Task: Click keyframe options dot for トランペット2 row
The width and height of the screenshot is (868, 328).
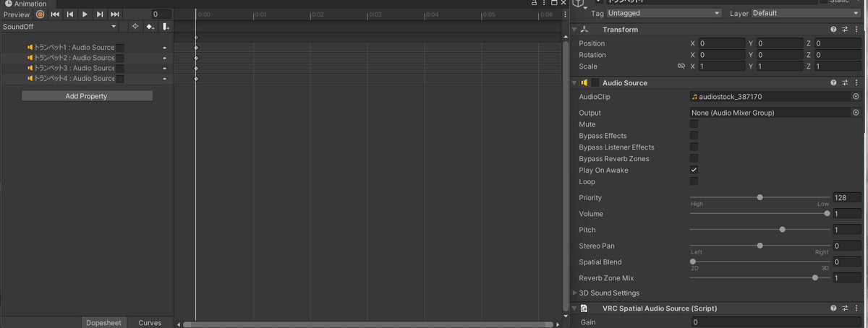Action: (x=164, y=58)
